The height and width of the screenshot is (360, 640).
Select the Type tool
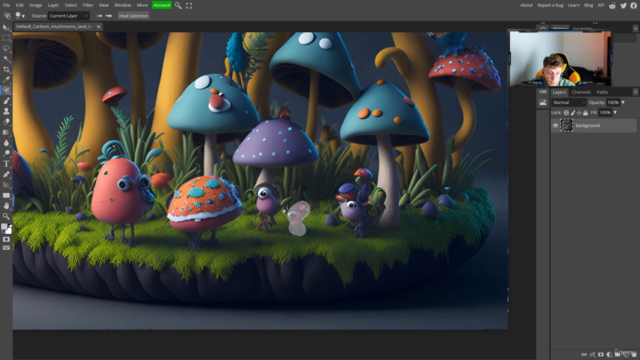pos(6,164)
